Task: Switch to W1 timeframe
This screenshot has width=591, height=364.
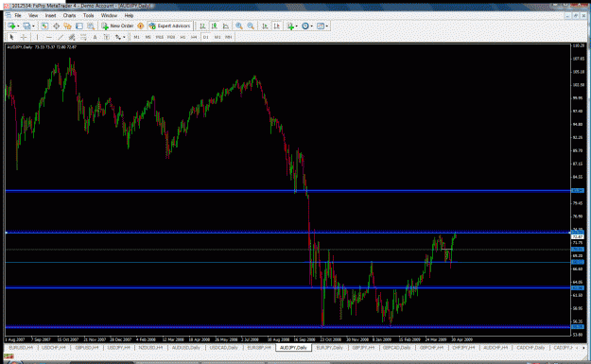Action: [217, 37]
